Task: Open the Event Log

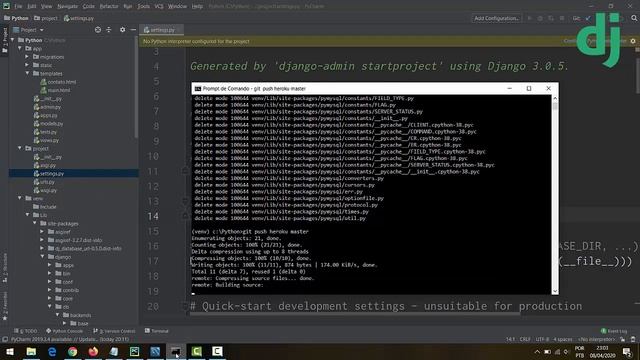Action: (x=614, y=331)
